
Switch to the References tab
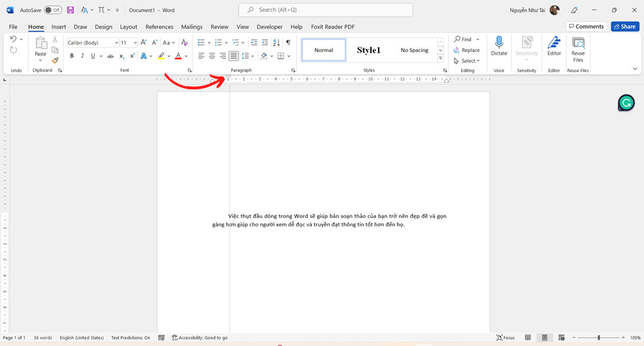coord(159,27)
